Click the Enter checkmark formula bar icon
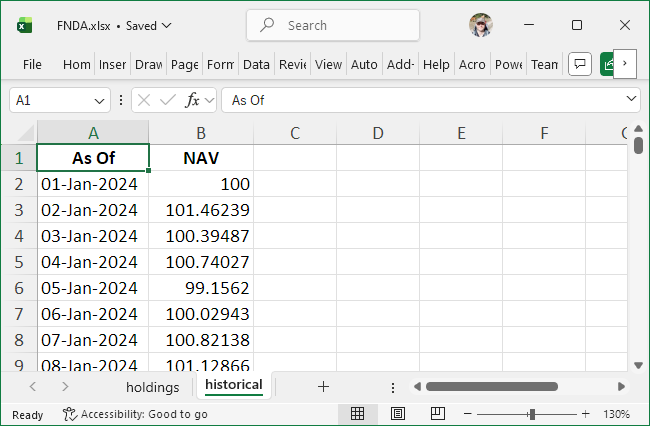 point(168,100)
